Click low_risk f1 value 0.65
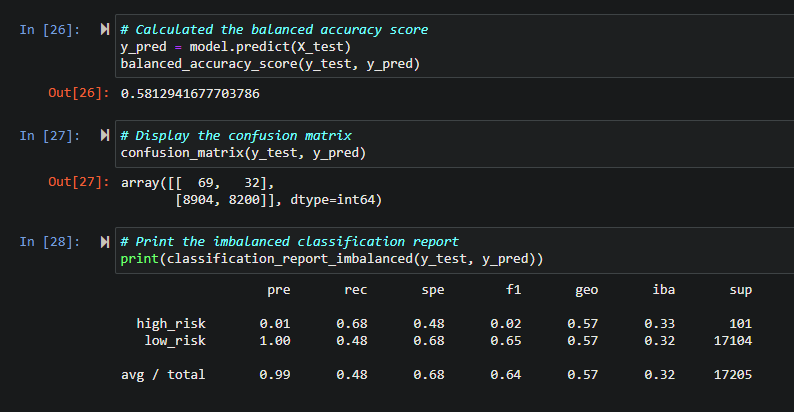This screenshot has width=794, height=412. (506, 341)
